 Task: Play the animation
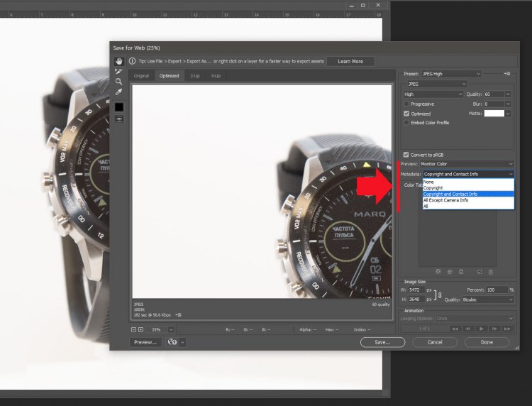click(x=481, y=329)
